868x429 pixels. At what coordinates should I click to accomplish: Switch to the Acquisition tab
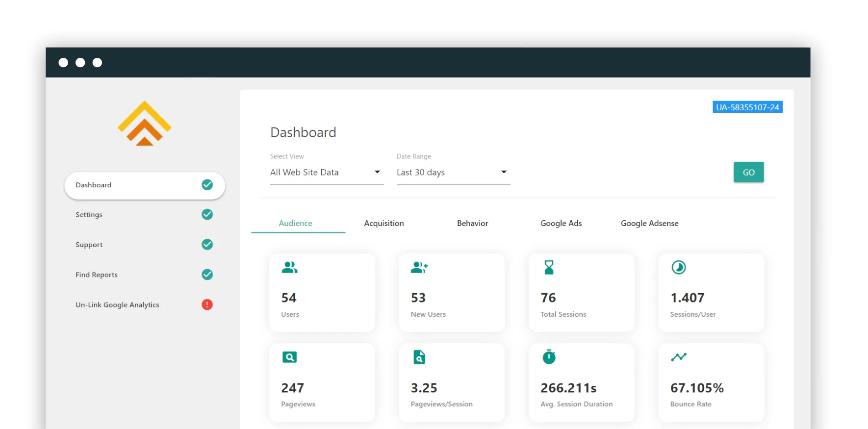[x=384, y=223]
